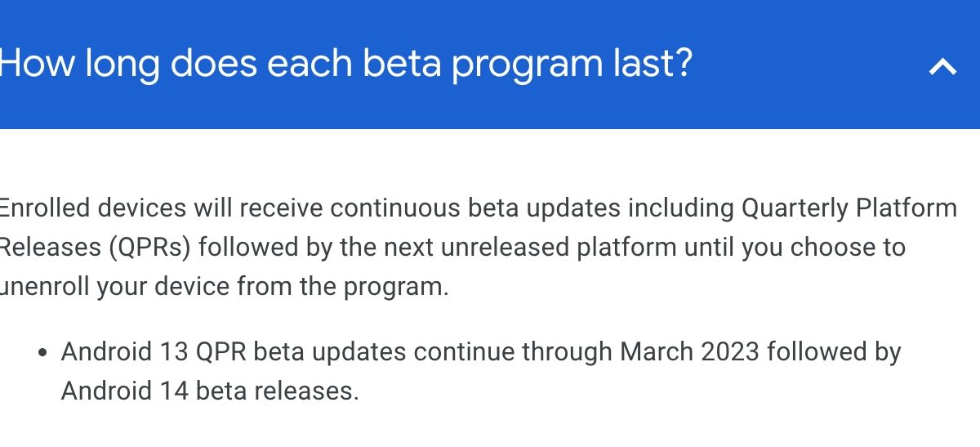Click the "Quarterly Platform" text in the first line
This screenshot has width=980, height=447.
[x=849, y=208]
